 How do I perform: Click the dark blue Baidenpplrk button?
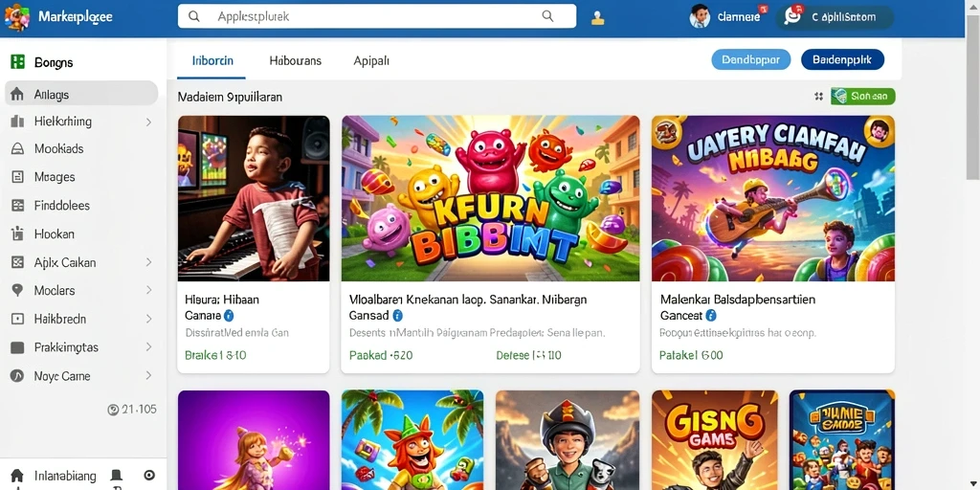[842, 60]
